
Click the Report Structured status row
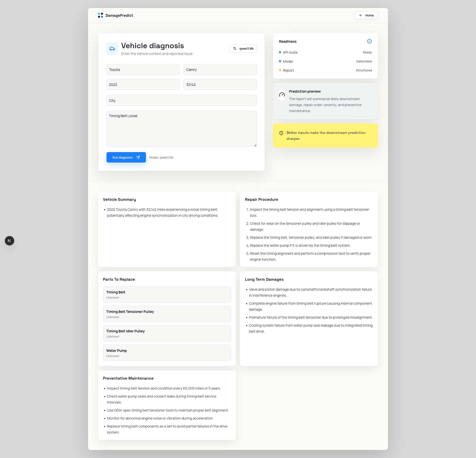[325, 70]
